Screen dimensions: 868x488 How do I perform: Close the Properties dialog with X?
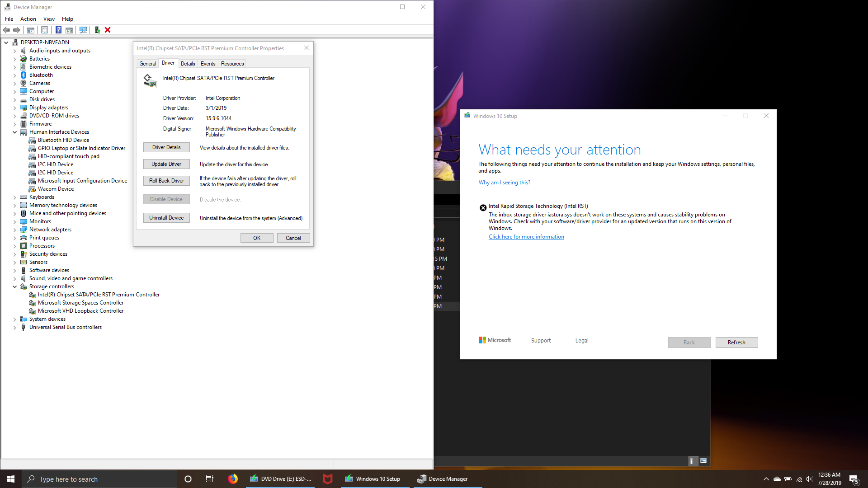307,48
